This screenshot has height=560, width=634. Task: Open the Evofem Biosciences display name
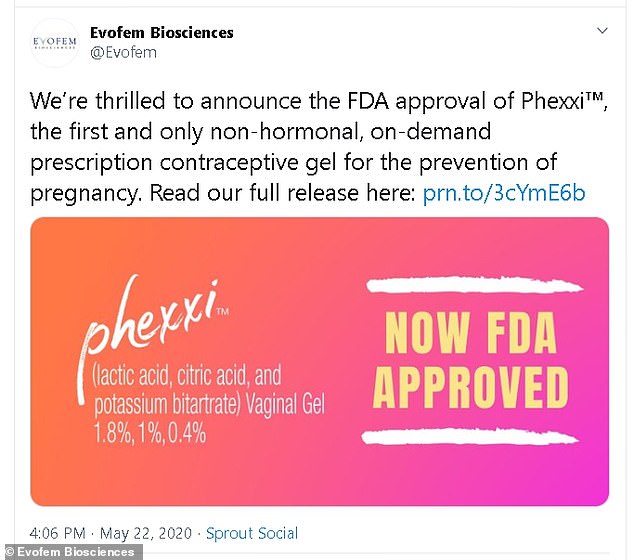pyautogui.click(x=161, y=33)
